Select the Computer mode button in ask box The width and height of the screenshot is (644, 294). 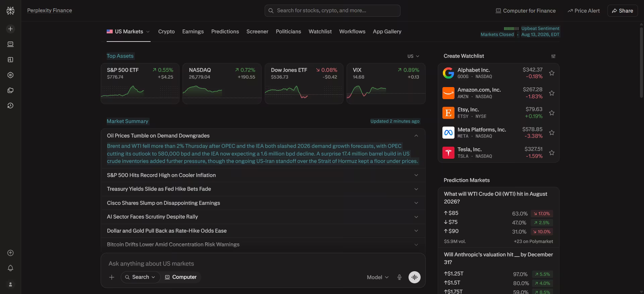pos(181,277)
